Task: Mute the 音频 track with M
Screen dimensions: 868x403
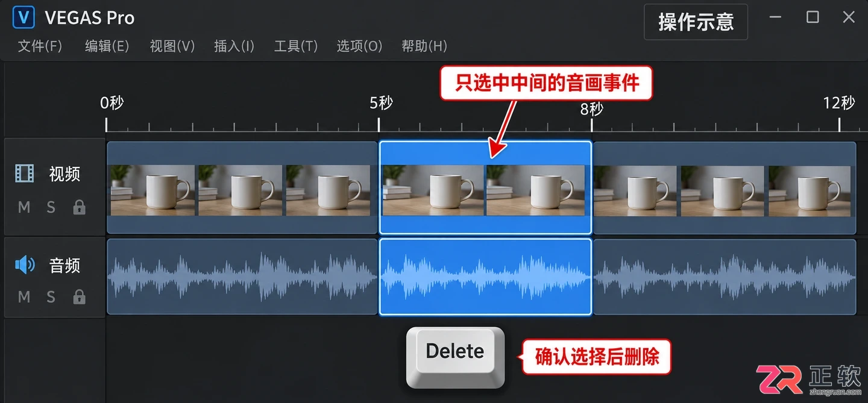Action: click(24, 297)
